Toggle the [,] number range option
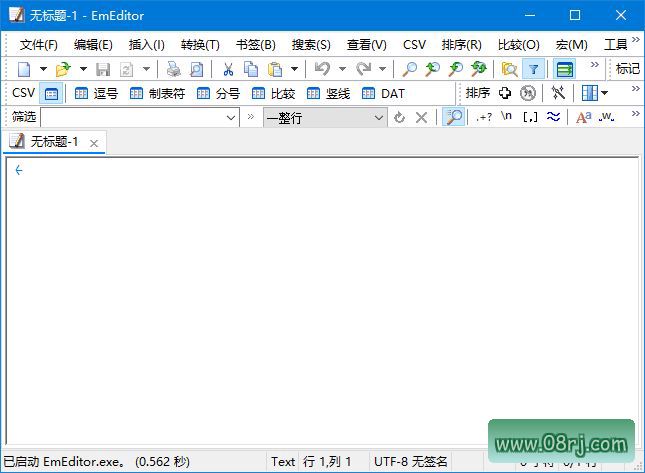The height and width of the screenshot is (473, 645). coord(530,117)
